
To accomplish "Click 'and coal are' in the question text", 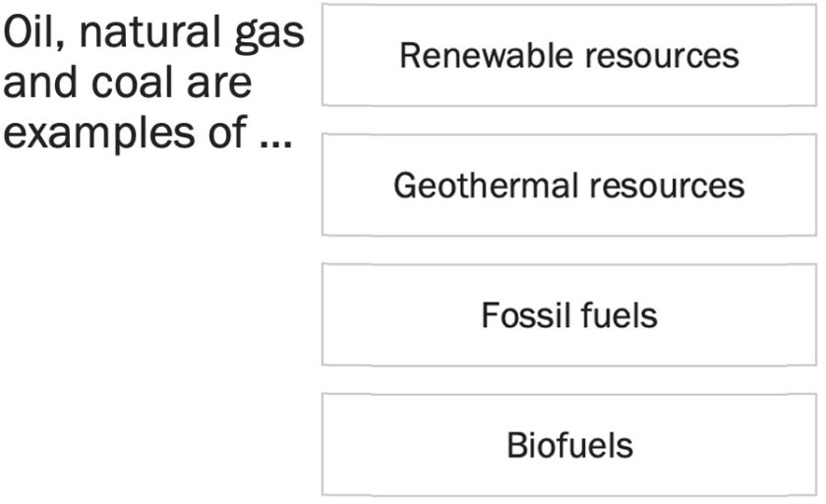I will click(128, 84).
